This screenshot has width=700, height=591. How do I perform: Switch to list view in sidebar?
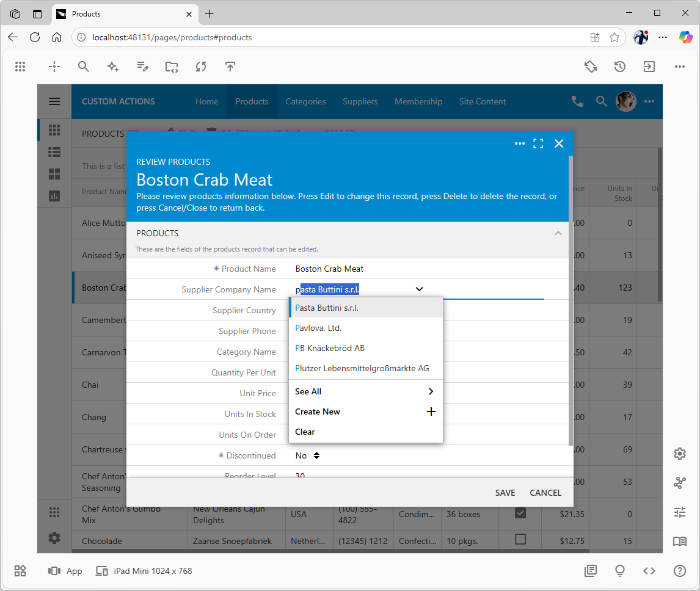tap(54, 152)
